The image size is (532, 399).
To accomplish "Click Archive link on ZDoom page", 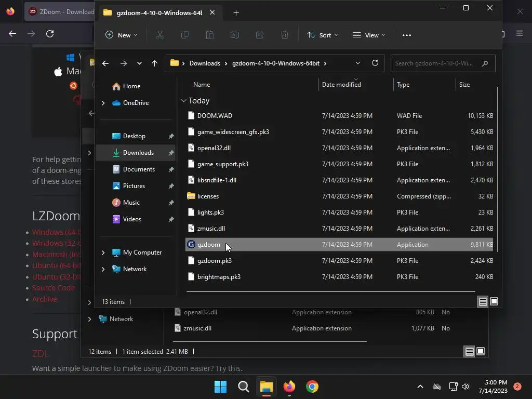I will pos(45,299).
